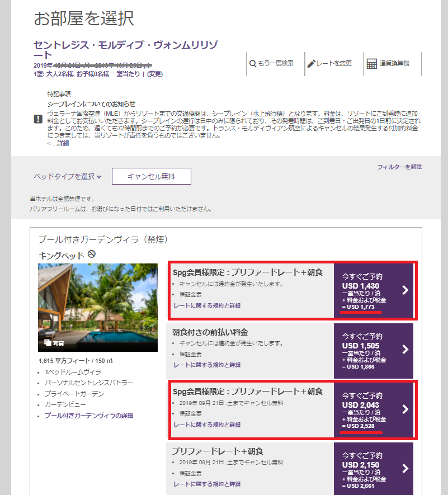Click the 朝食付きの前払い料金 rate title

point(210,332)
